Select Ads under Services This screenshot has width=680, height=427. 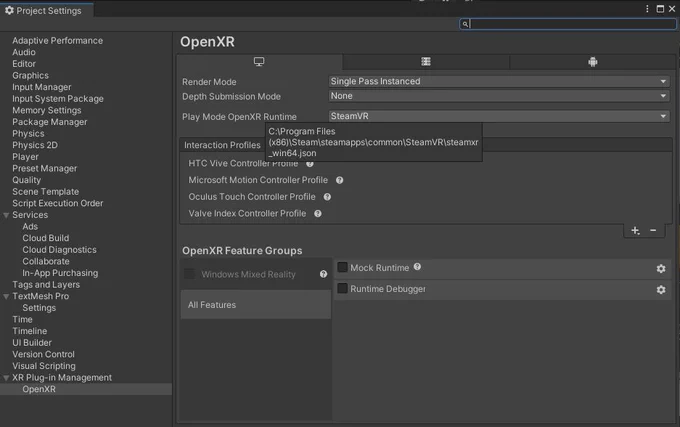(30, 227)
